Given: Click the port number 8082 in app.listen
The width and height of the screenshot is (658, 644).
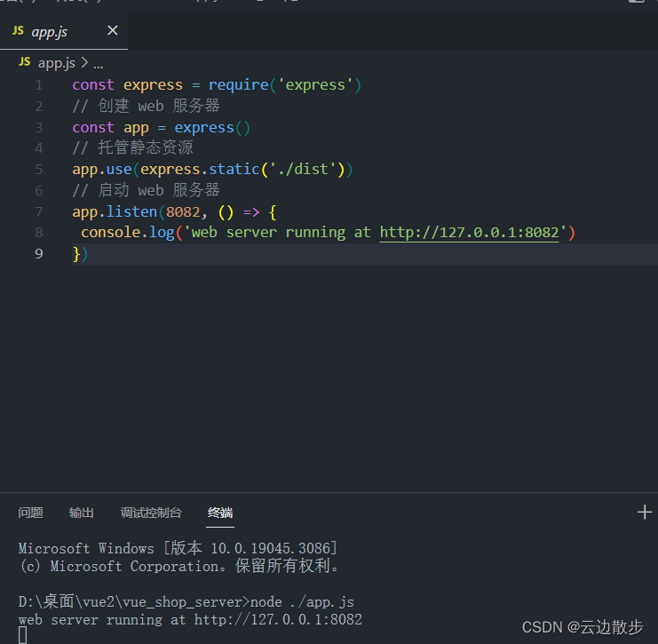Looking at the screenshot, I should [x=183, y=211].
